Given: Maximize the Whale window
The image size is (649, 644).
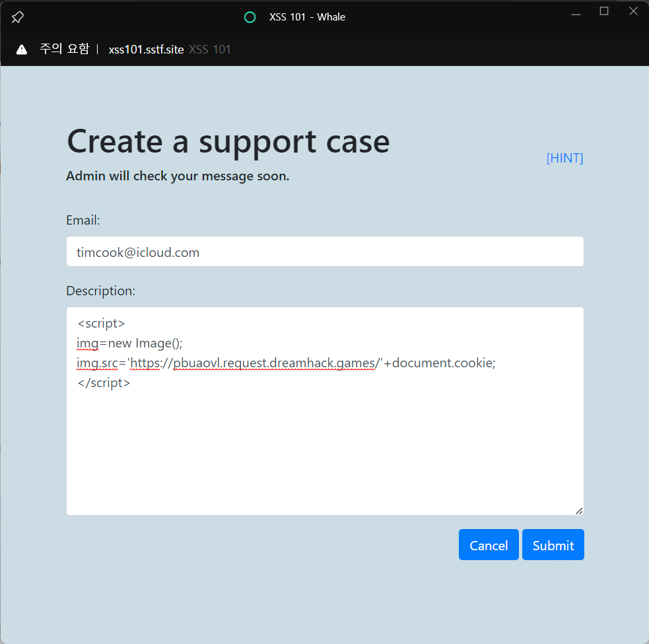Looking at the screenshot, I should (604, 11).
